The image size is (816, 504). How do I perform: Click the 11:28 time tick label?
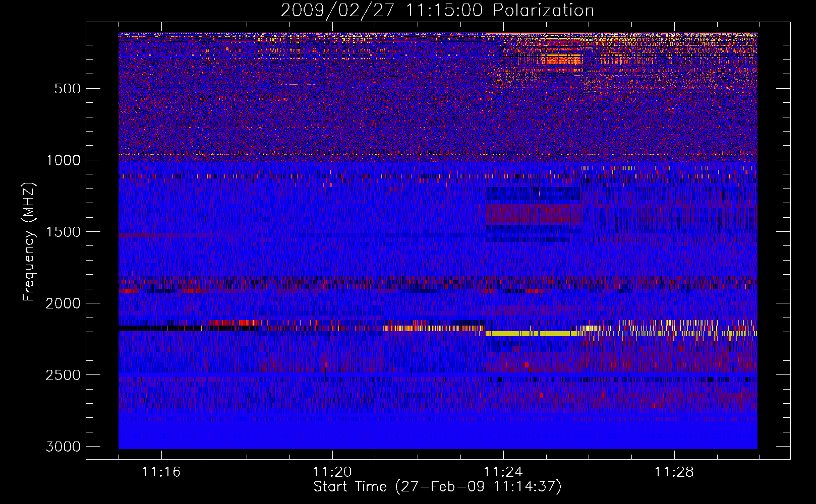(x=674, y=472)
